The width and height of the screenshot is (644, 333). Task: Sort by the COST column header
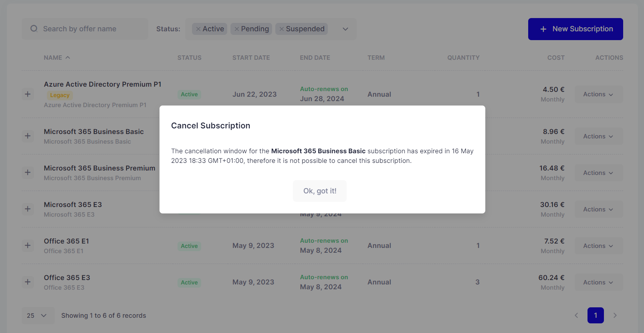556,58
